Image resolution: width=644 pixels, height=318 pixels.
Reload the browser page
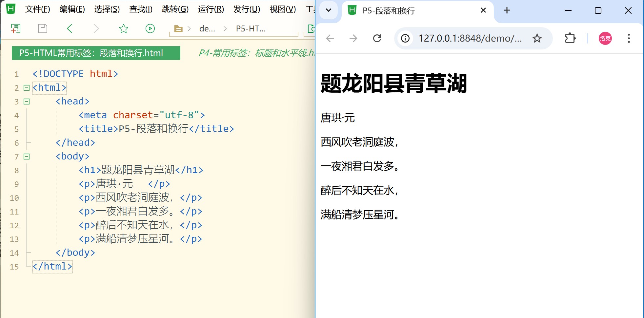[x=377, y=39]
